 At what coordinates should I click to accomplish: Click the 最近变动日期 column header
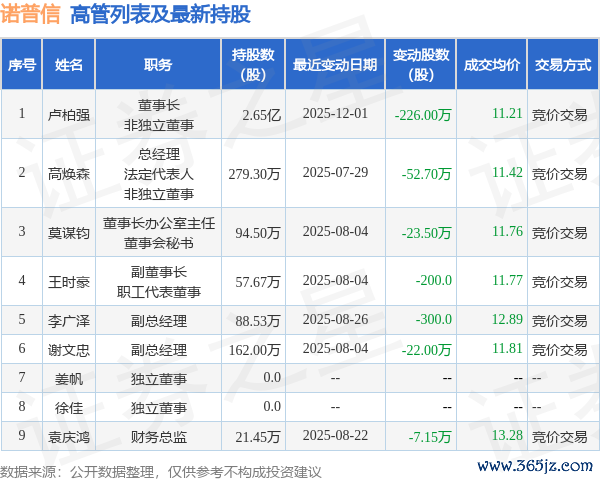tap(334, 65)
